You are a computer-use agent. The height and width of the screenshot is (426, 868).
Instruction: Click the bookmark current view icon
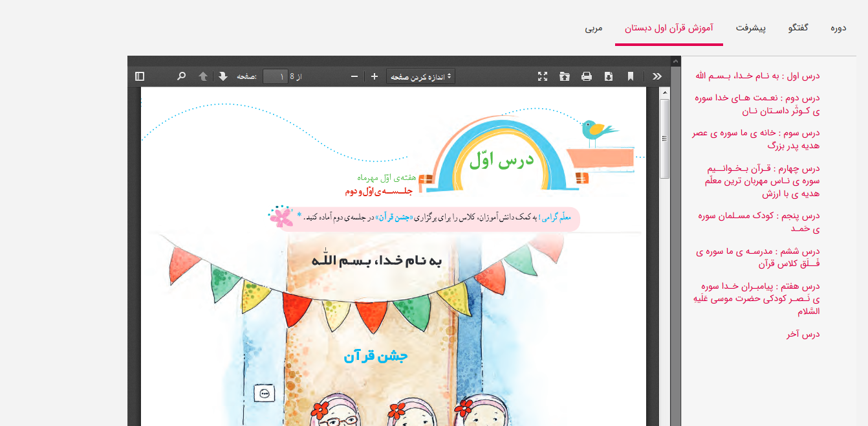631,76
